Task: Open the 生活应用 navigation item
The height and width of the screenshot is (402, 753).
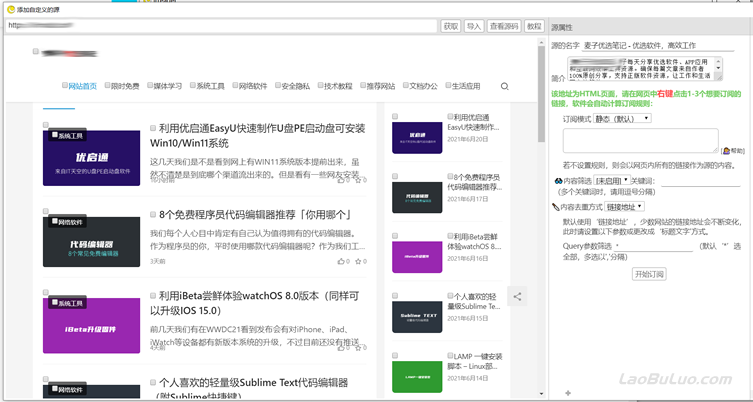Action: tap(466, 86)
